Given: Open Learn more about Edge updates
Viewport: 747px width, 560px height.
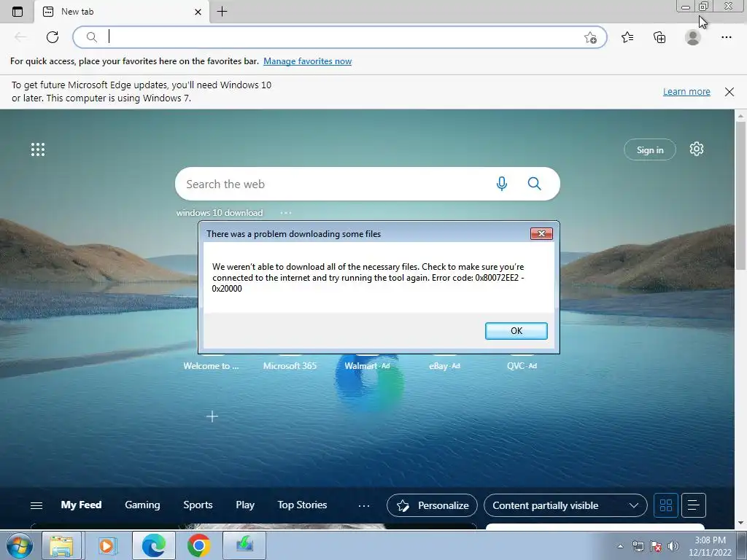Looking at the screenshot, I should (686, 91).
